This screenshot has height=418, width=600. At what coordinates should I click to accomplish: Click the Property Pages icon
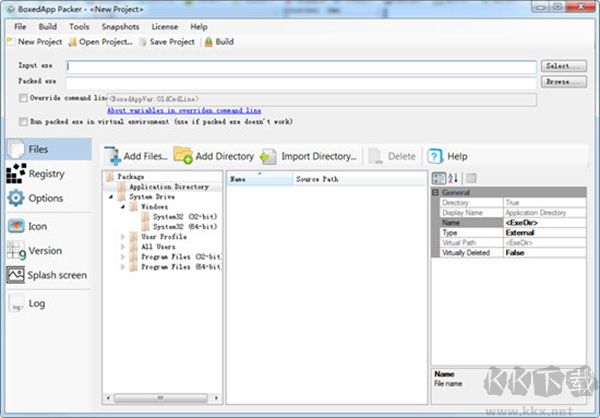tap(471, 178)
